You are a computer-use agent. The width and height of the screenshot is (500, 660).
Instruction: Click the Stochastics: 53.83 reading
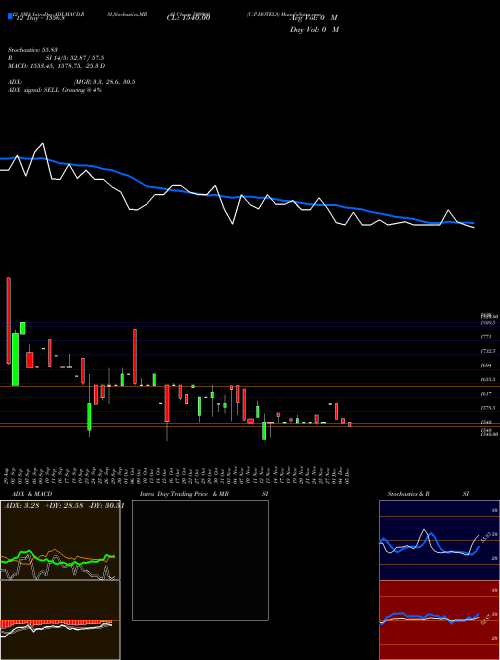31,51
